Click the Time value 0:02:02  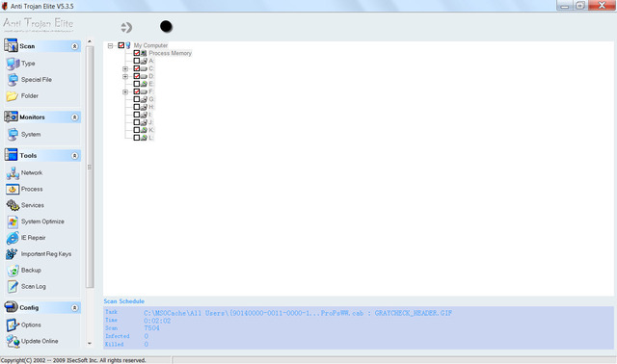click(x=157, y=321)
